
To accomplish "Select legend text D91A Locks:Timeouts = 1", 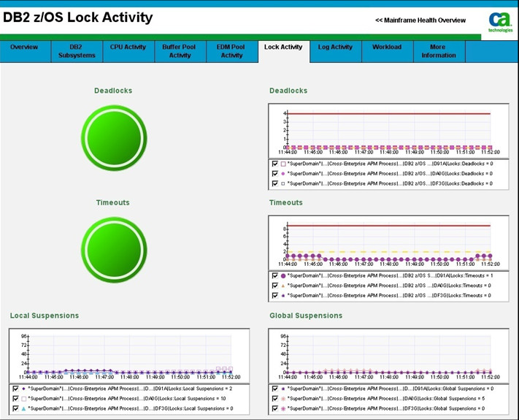I will [x=390, y=275].
